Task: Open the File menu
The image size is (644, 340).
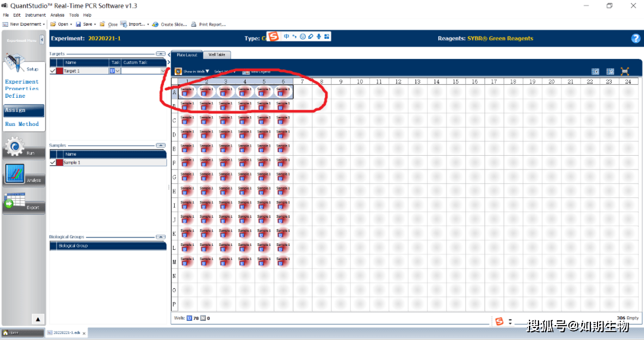Action: [x=6, y=15]
